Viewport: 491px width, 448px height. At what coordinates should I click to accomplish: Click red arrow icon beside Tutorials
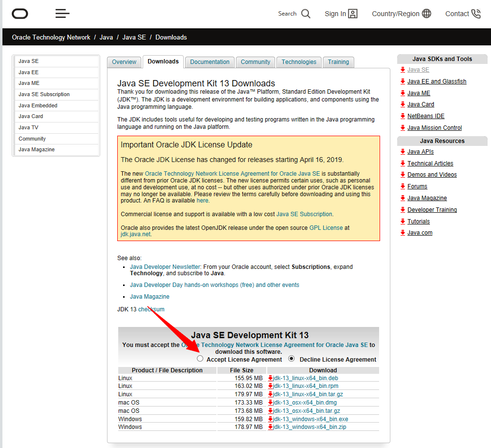point(403,222)
